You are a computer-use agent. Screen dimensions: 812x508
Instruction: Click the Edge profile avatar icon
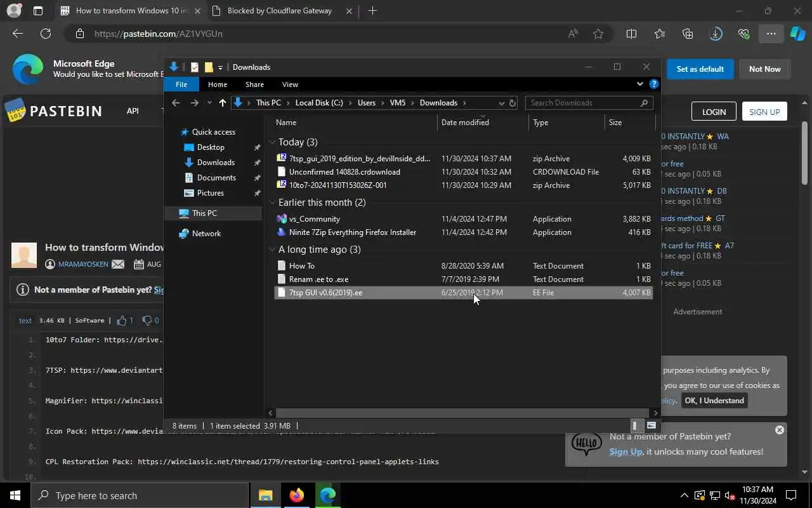click(13, 11)
